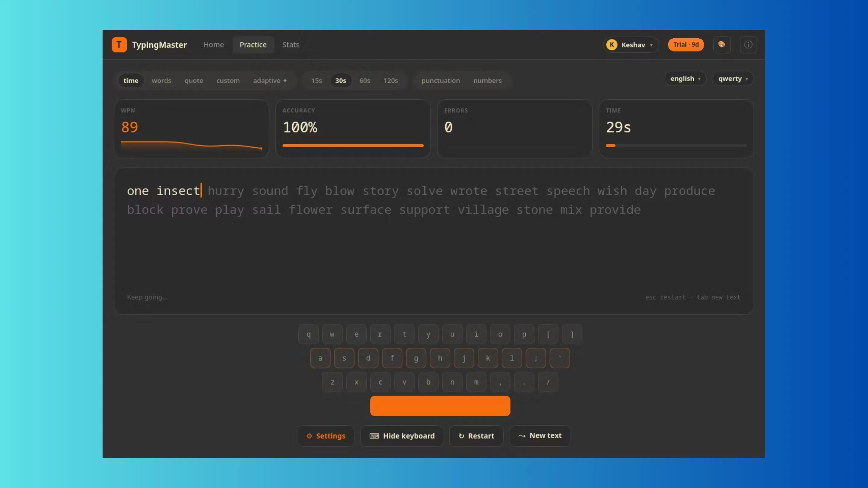The image size is (868, 488).
Task: Click the Trial 9d badge
Action: tap(686, 45)
